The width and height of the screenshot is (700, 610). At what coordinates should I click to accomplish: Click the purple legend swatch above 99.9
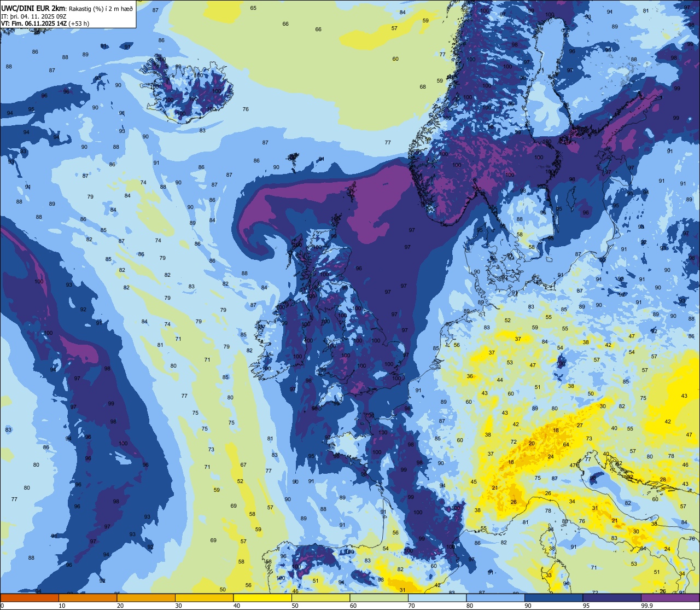670,597
